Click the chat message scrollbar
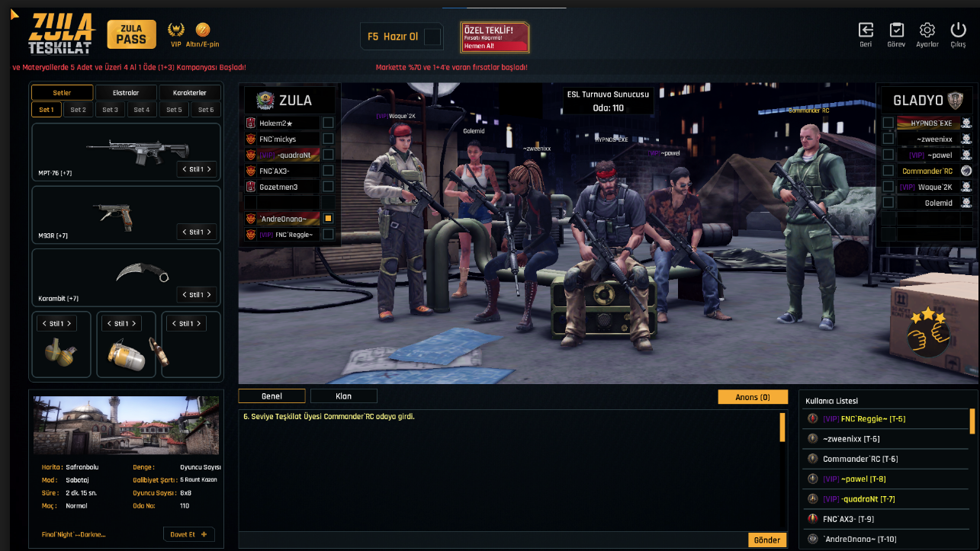 782,427
